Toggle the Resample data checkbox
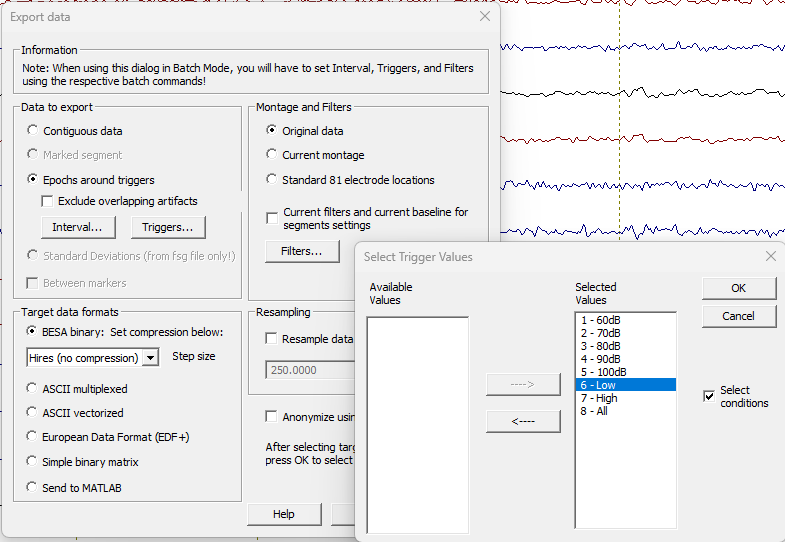The image size is (785, 542). tap(272, 339)
